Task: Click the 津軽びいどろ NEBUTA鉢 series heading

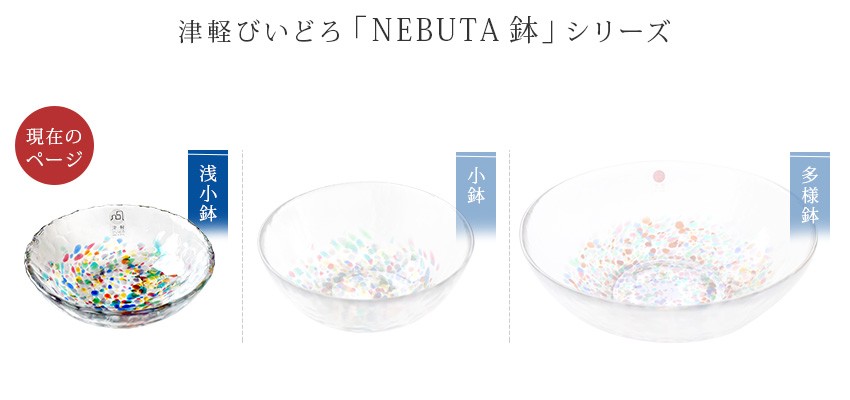Action: (x=424, y=31)
